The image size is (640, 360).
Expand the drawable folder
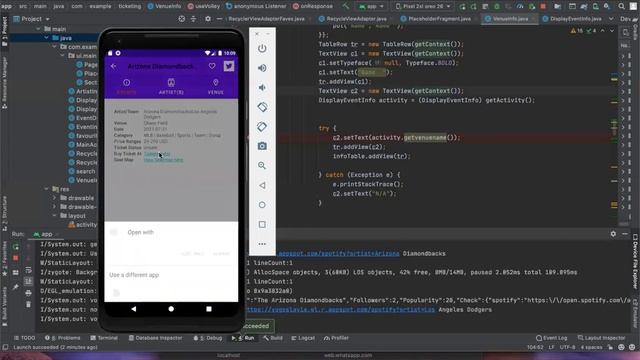point(54,198)
